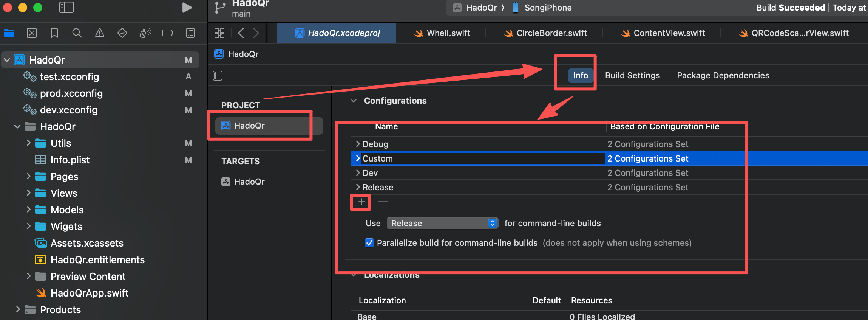Expand the Models folder
Screen dimensions: 868x320
[28, 210]
